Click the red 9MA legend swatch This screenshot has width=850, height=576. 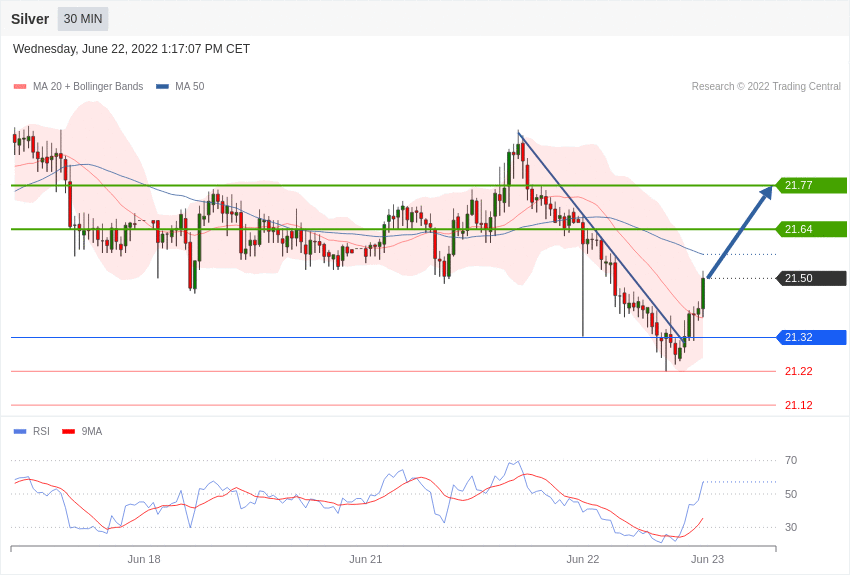coord(68,432)
